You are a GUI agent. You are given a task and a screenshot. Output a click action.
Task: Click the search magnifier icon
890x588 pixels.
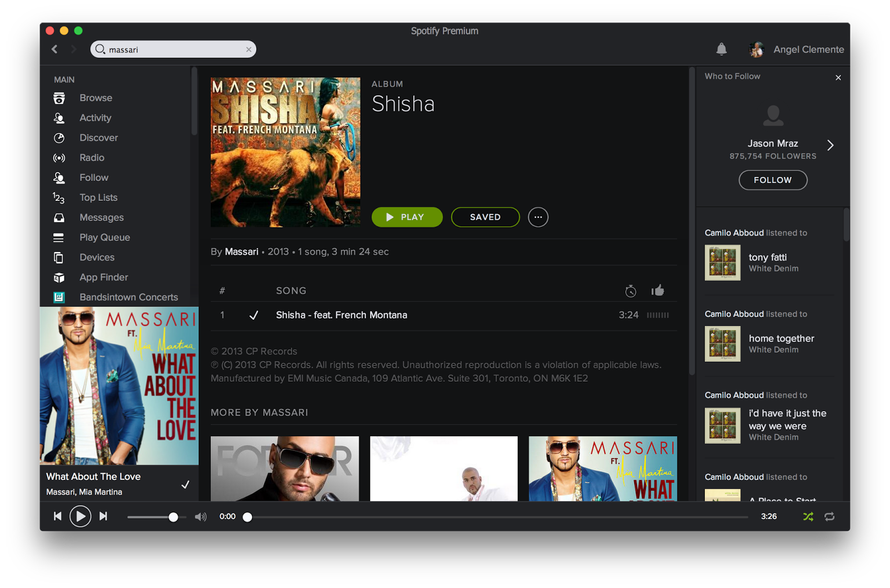(101, 50)
